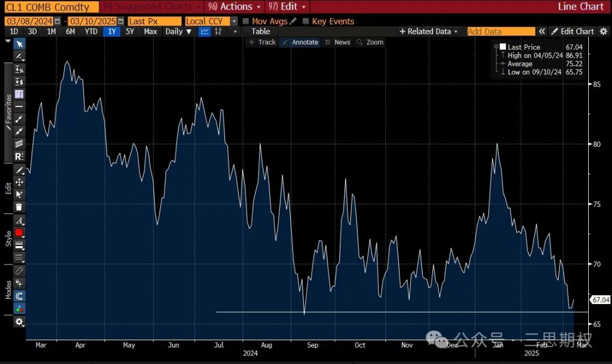
Task: Toggle the lock annotation mode
Action: [x=19, y=283]
